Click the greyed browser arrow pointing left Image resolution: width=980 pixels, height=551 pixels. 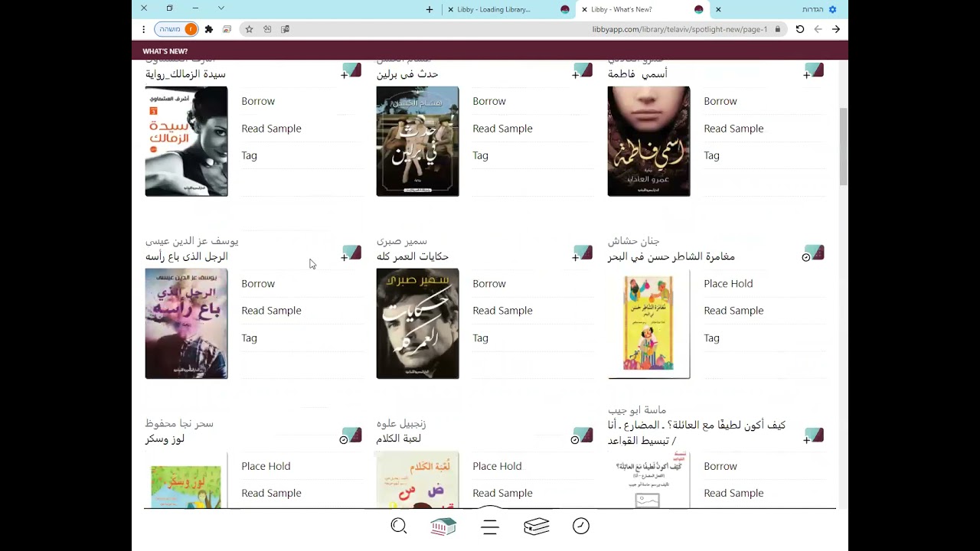click(818, 29)
